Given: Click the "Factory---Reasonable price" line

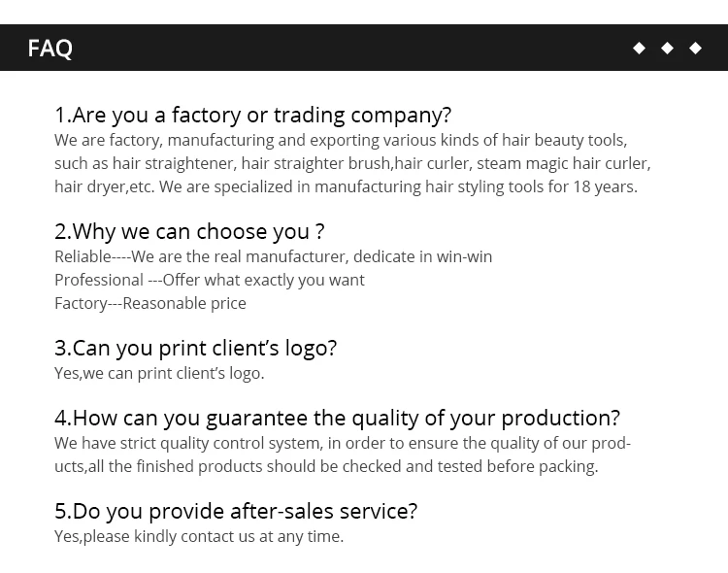Looking at the screenshot, I should pos(150,303).
